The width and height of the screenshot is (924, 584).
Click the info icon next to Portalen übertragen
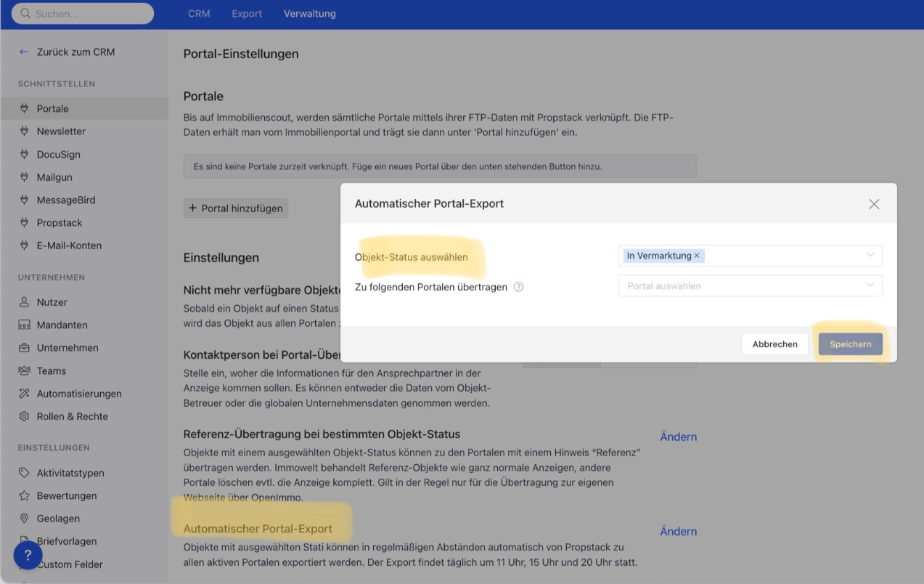[518, 287]
